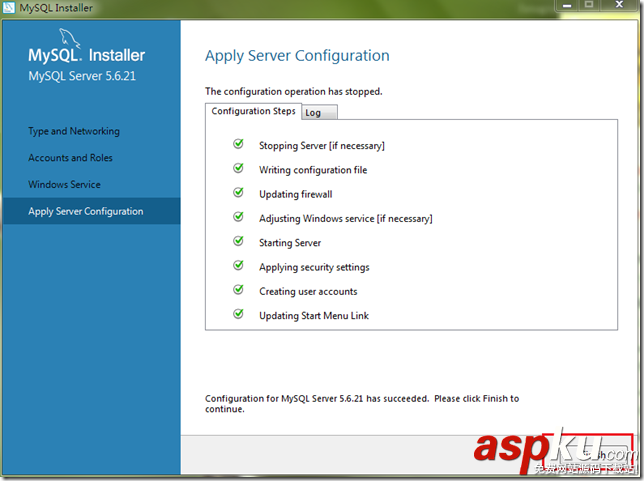The image size is (644, 481).
Task: Click the check icon for Updating Start Menu Link
Action: coord(238,313)
